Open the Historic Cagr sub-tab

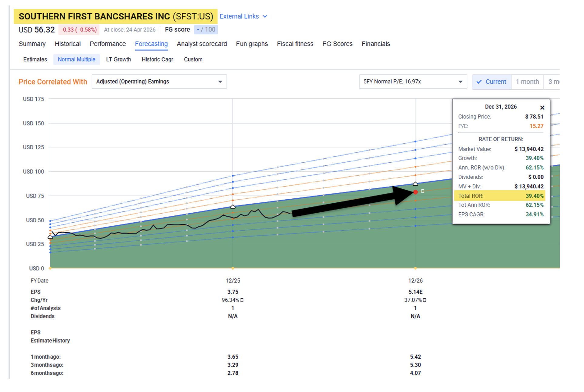point(157,59)
